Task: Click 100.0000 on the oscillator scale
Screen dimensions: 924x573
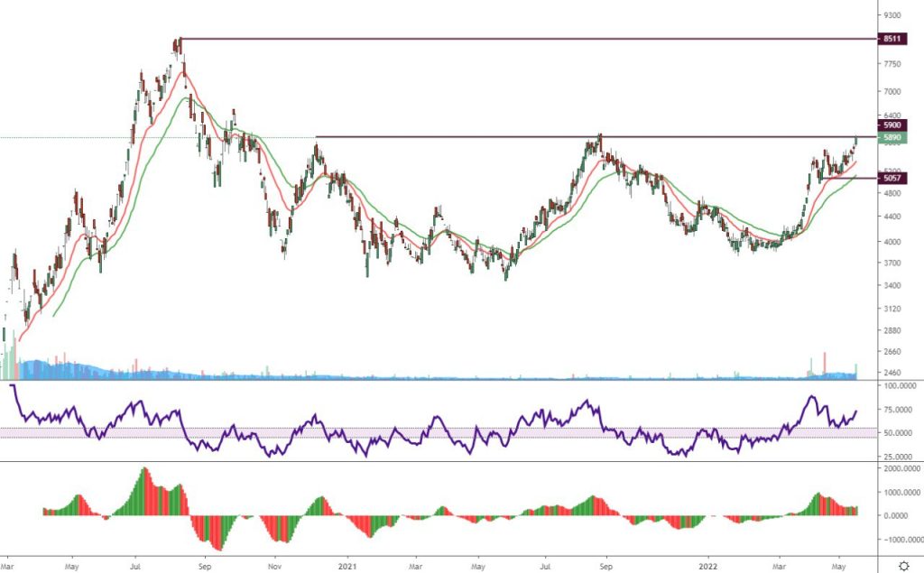Action: tap(901, 385)
